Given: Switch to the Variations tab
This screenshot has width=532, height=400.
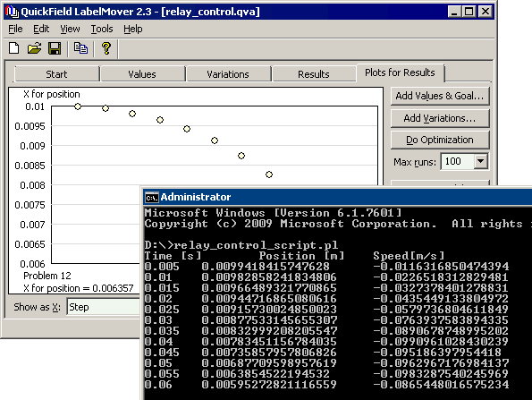Looking at the screenshot, I should (x=228, y=74).
